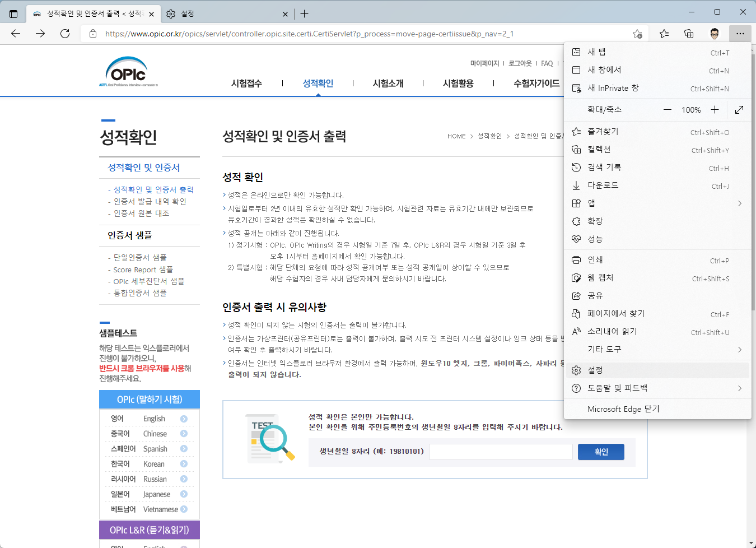Image resolution: width=756 pixels, height=548 pixels.
Task: Open the 시험접수 navigation item
Action: click(246, 83)
